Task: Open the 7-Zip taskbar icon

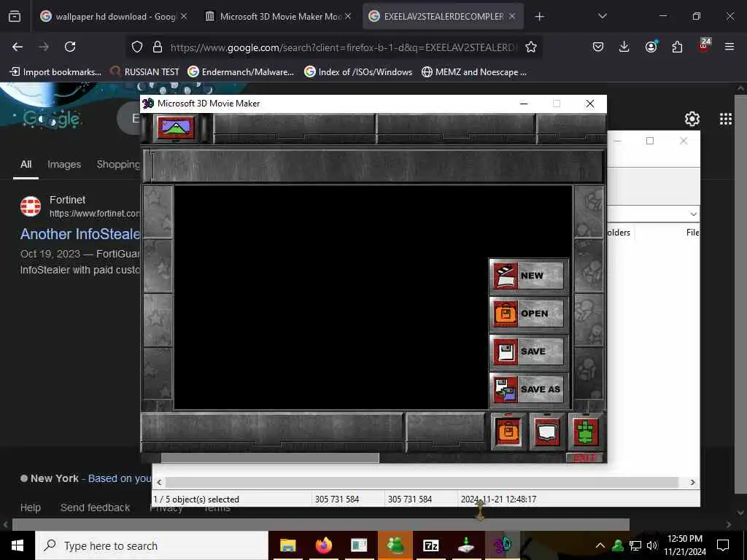Action: (x=430, y=545)
